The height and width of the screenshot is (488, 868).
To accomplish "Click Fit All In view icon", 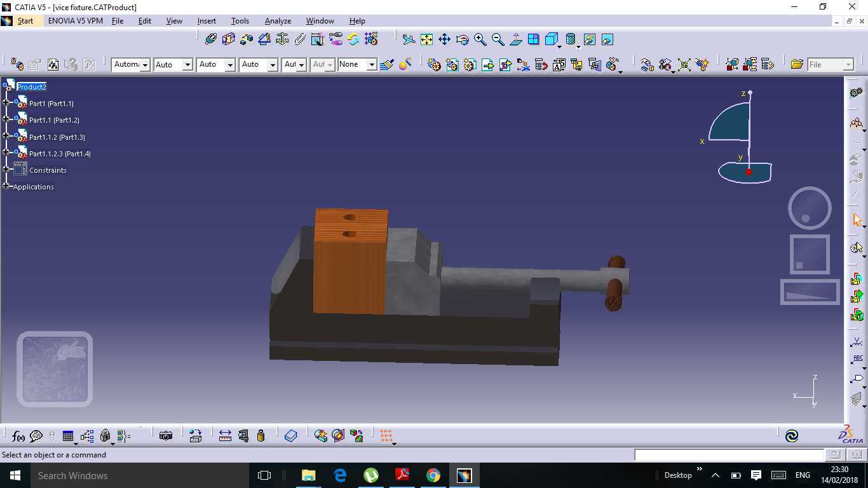I will pos(426,39).
